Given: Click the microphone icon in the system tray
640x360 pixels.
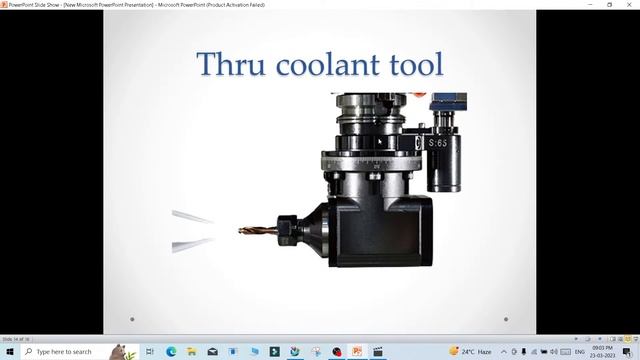Looking at the screenshot, I should [x=524, y=351].
